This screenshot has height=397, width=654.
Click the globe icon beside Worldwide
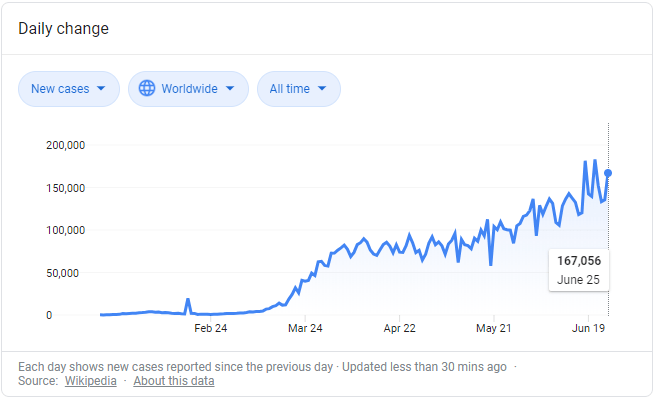coord(147,88)
